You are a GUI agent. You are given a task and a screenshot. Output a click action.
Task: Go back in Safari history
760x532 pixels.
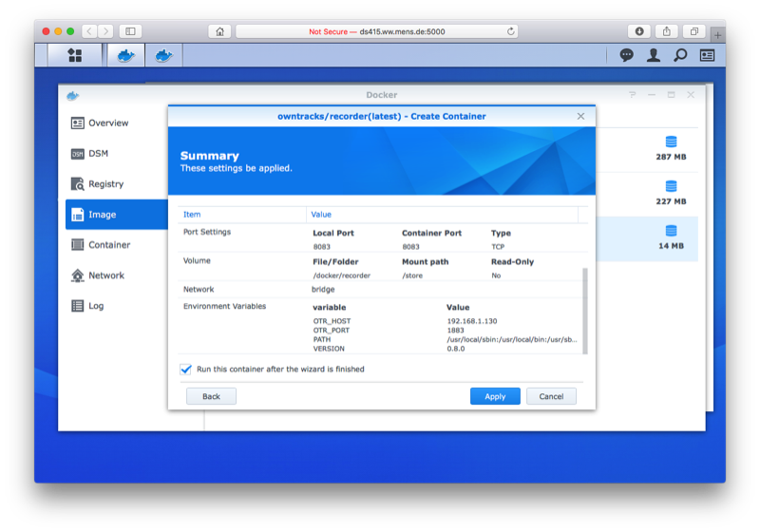click(x=89, y=31)
